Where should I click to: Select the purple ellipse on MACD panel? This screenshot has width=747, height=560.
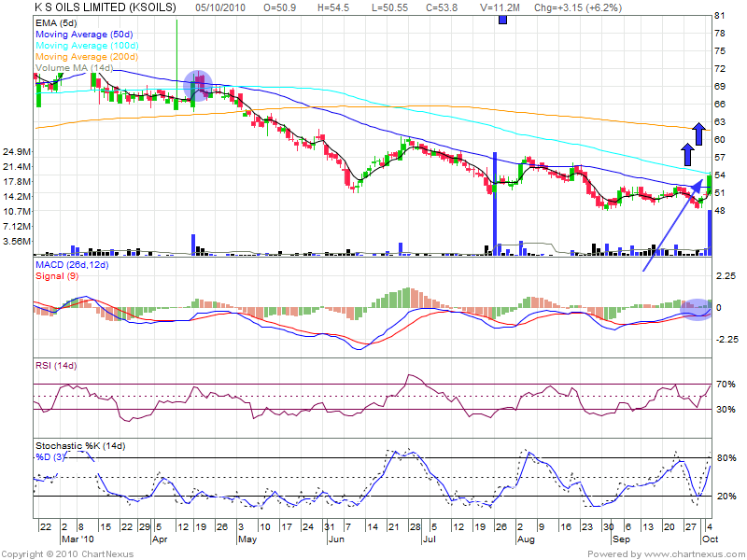tap(695, 309)
